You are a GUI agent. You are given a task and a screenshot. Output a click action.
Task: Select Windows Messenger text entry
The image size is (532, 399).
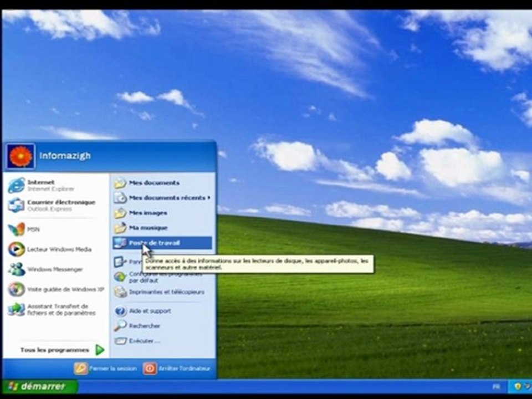55,269
